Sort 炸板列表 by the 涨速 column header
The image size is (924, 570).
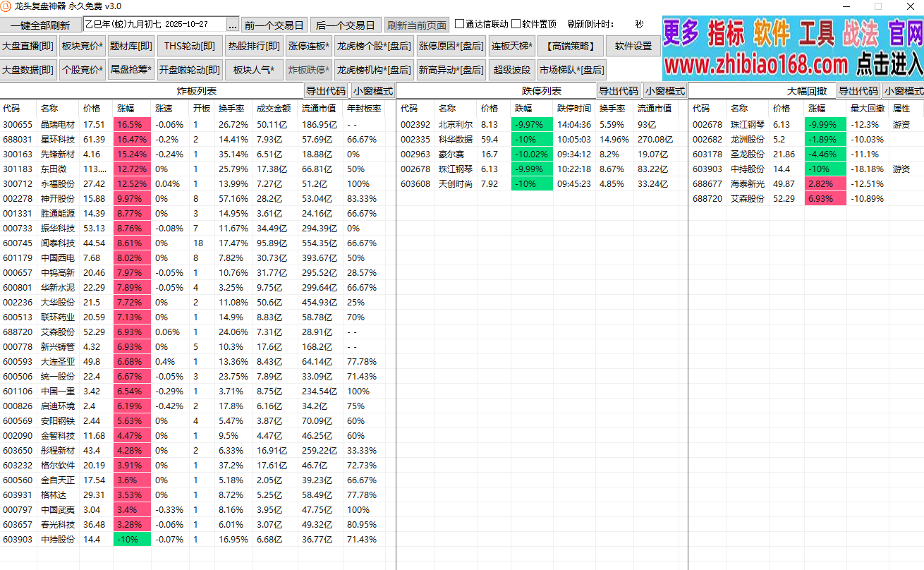point(169,109)
